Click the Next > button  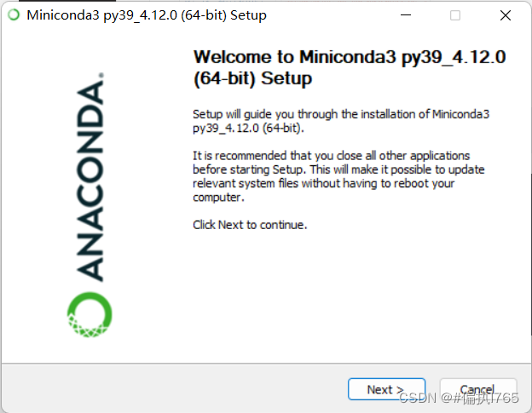[386, 389]
